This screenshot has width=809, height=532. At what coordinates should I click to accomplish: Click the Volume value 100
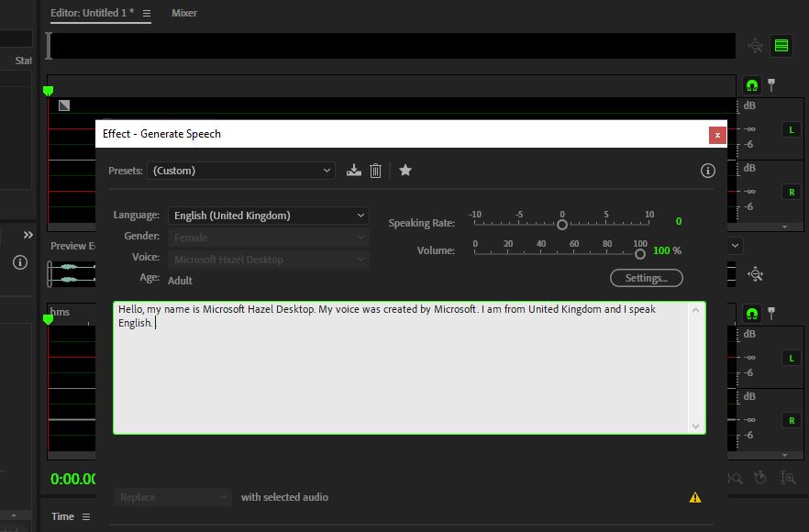(x=661, y=250)
